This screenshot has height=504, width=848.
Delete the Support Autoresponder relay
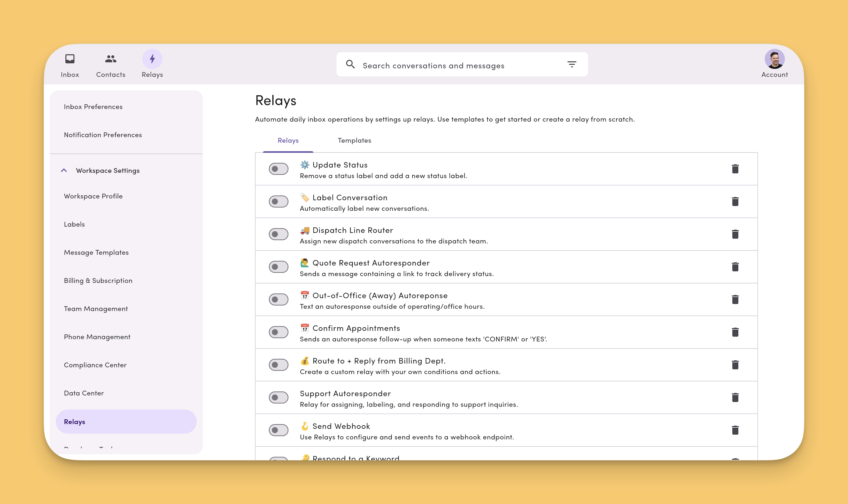(x=735, y=397)
